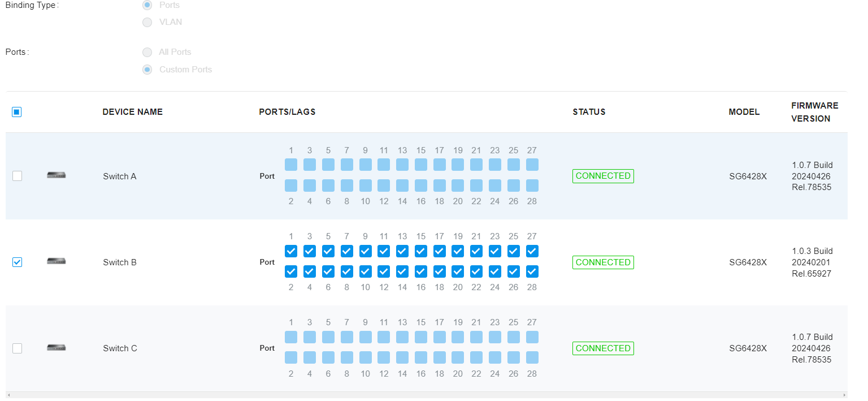Uncheck port 27 on Switch B
Image resolution: width=868 pixels, height=401 pixels.
532,251
